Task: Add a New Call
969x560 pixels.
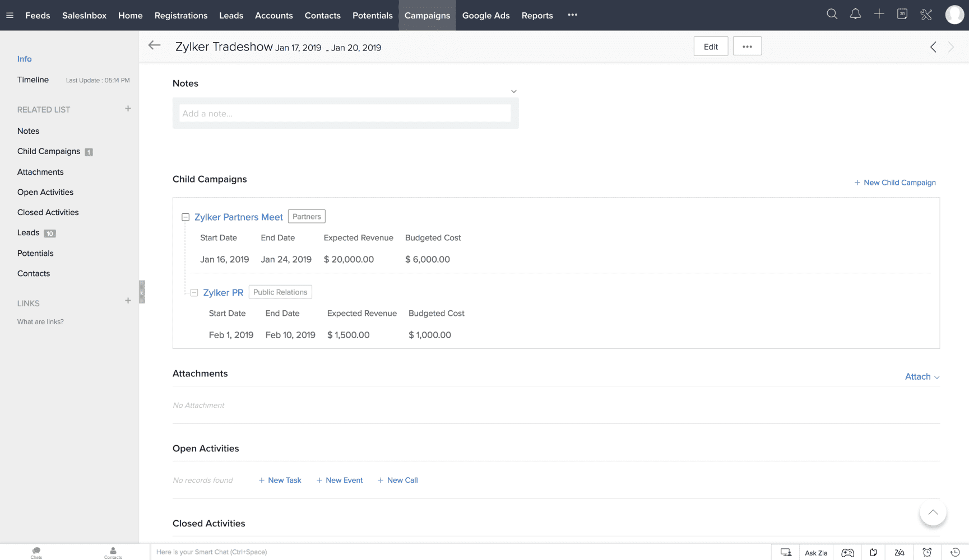Action: coord(397,480)
